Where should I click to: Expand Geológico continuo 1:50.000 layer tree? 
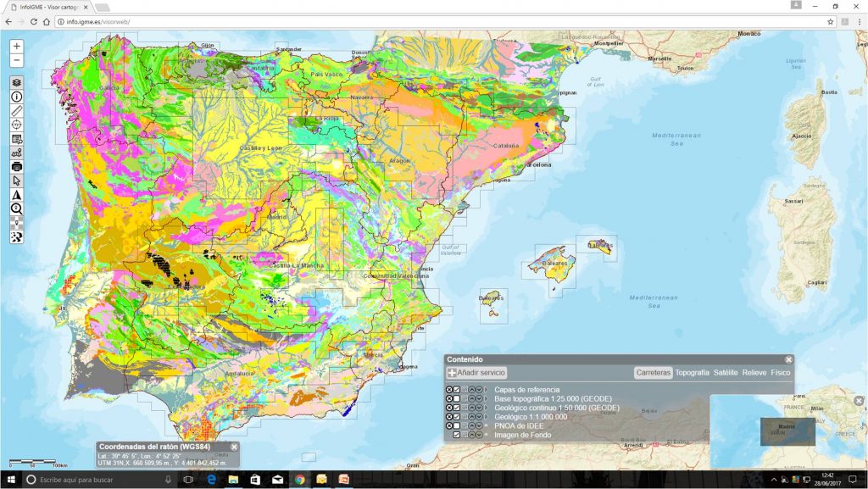486,408
